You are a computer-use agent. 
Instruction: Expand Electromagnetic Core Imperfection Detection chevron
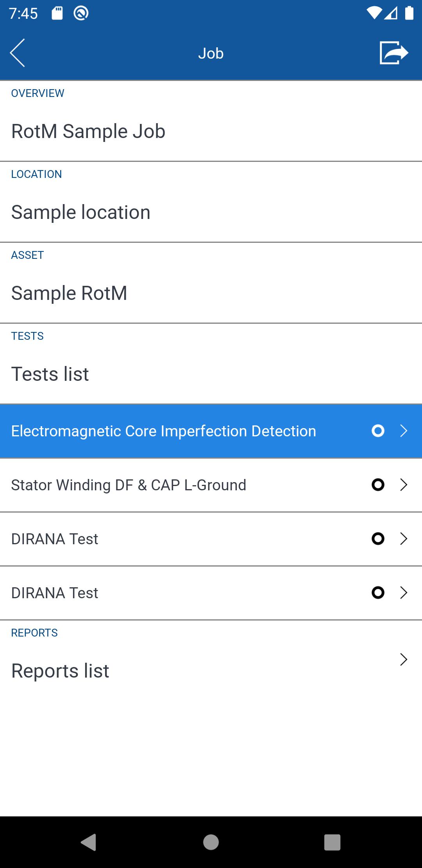404,431
